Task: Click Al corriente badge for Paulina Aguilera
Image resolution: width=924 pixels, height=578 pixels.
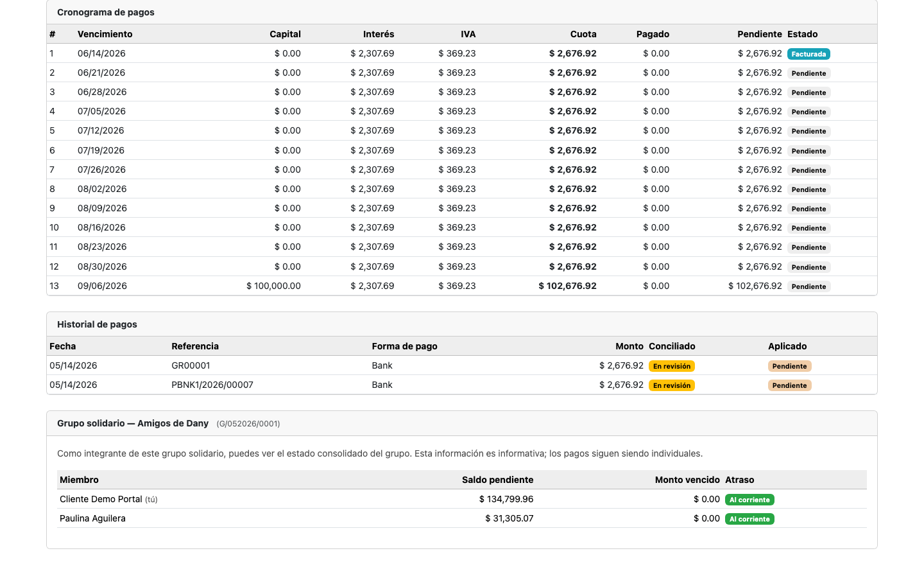Action: (x=749, y=519)
